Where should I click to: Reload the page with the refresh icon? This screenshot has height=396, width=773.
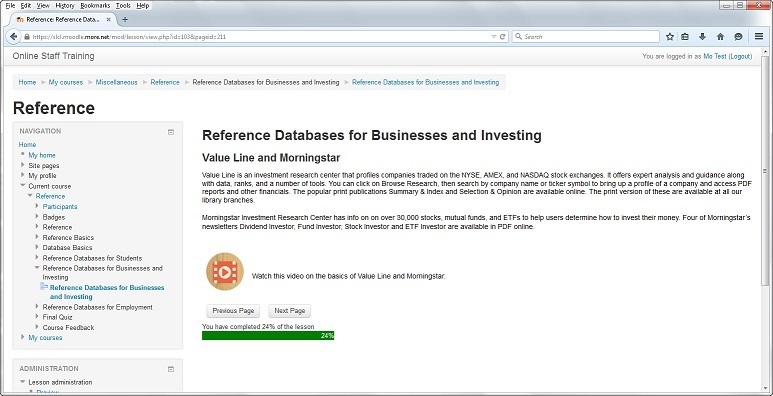[x=502, y=36]
